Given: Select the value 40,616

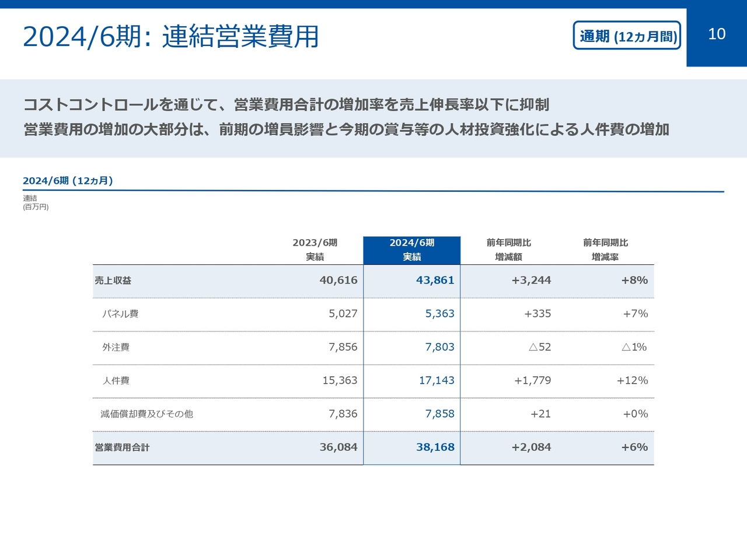Looking at the screenshot, I should tap(338, 280).
